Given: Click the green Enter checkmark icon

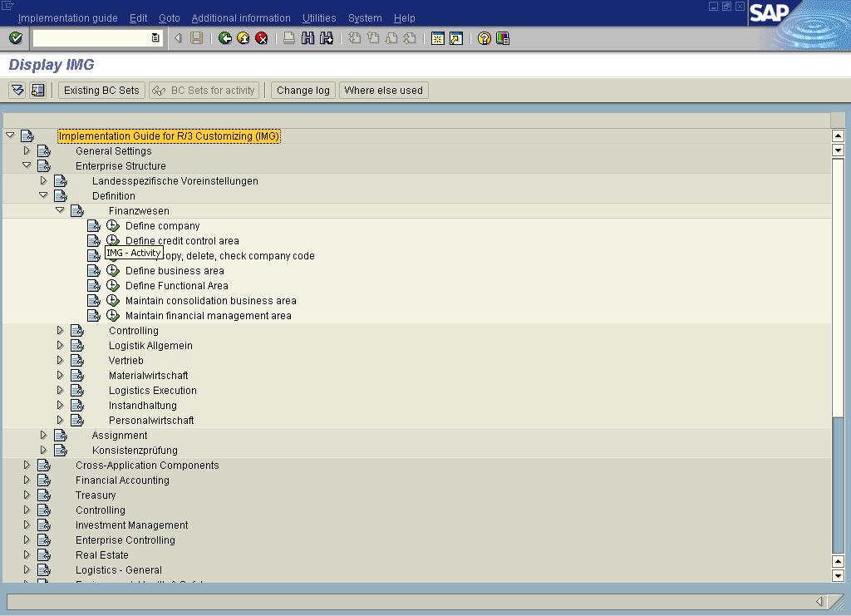Looking at the screenshot, I should (x=15, y=38).
